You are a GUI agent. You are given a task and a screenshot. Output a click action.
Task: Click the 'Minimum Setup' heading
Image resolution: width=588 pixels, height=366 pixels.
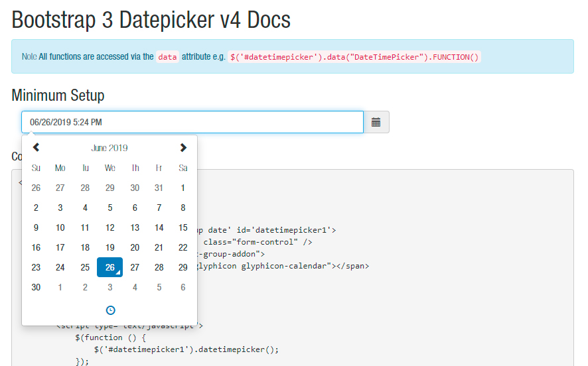[58, 95]
